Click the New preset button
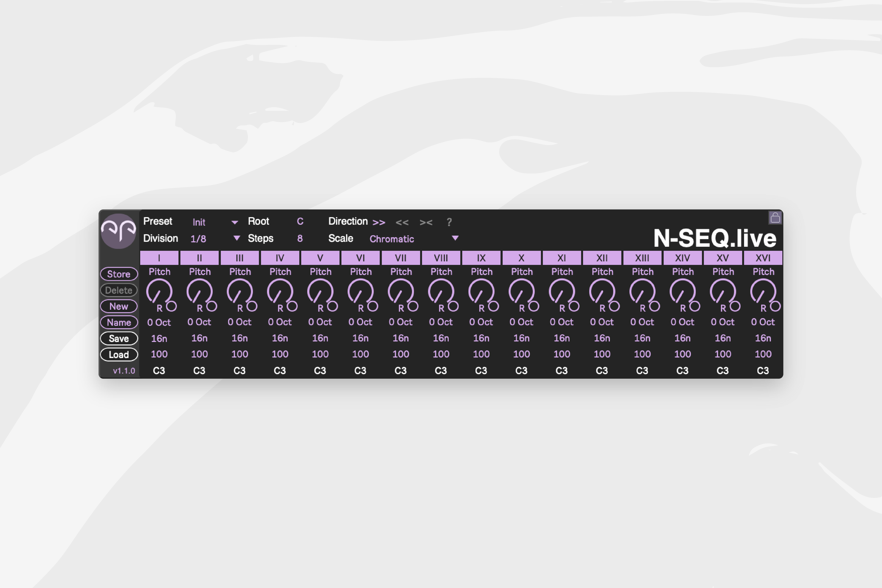 click(119, 306)
